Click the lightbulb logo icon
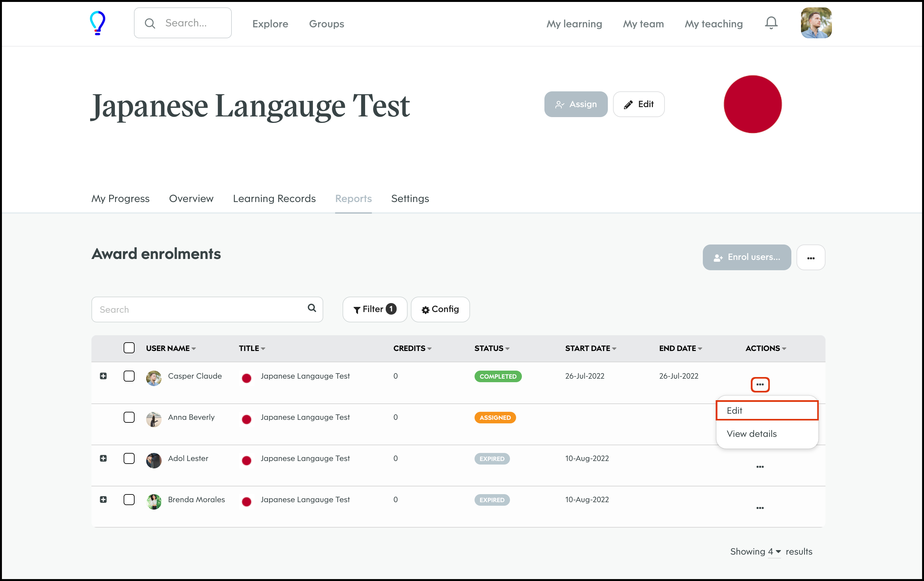Image resolution: width=924 pixels, height=581 pixels. [97, 23]
